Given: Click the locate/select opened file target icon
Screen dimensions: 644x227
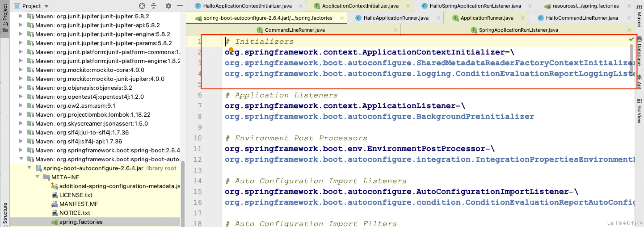Looking at the screenshot, I should click(x=142, y=6).
